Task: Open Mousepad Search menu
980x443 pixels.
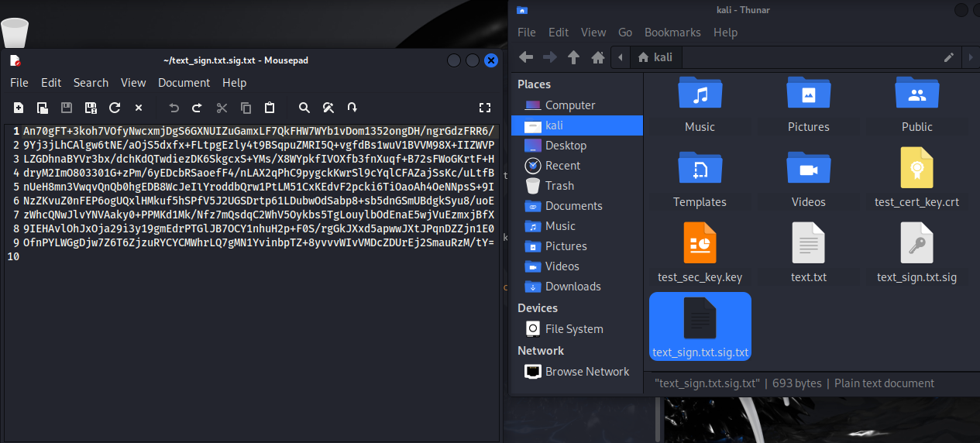Action: click(x=91, y=83)
